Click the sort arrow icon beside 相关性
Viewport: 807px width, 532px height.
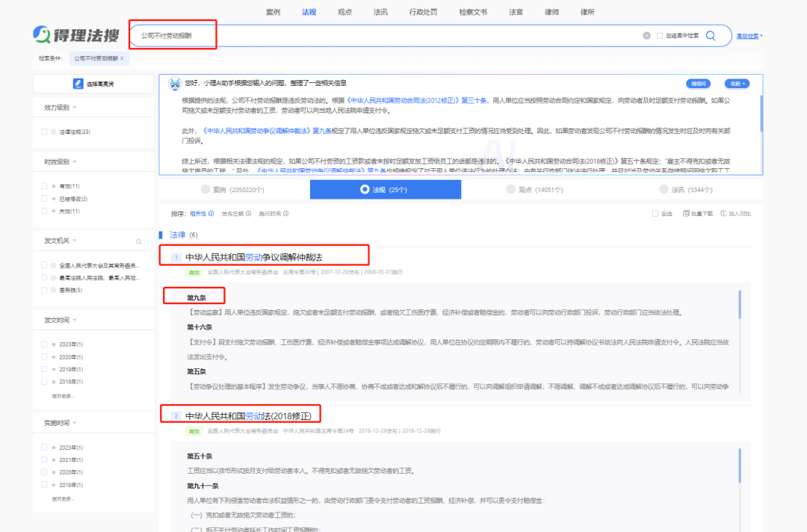[211, 214]
